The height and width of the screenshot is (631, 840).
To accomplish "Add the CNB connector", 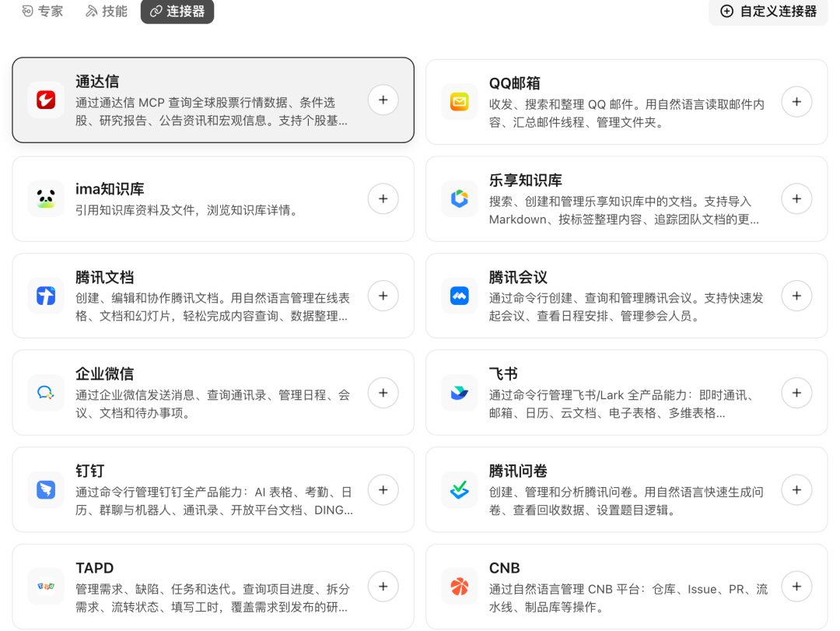I will click(x=796, y=587).
